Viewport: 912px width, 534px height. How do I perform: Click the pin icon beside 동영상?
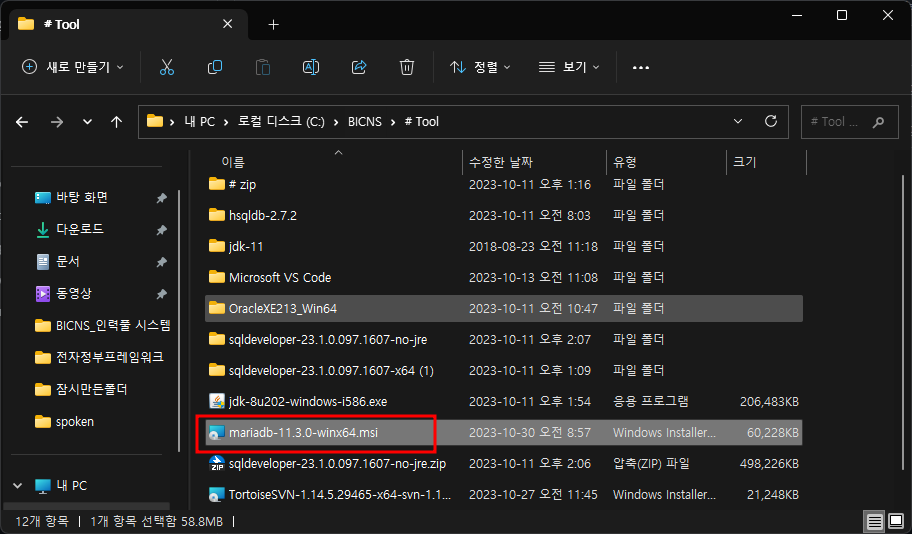(x=162, y=294)
